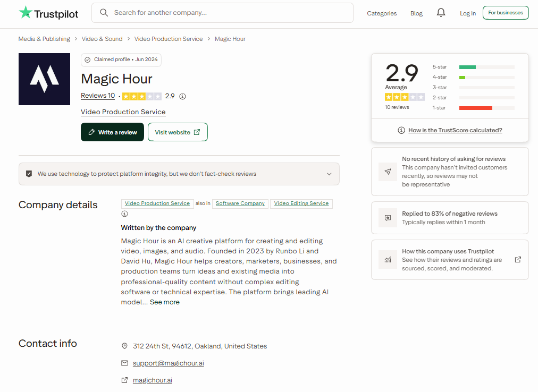Go to the Media & Publishing breadcrumb

click(44, 39)
